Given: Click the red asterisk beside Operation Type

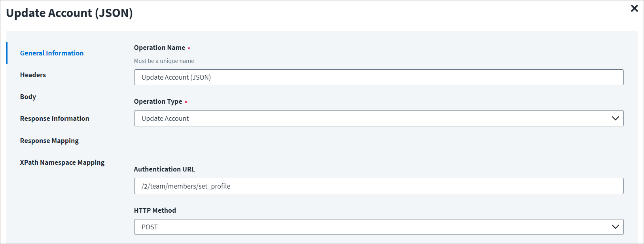Looking at the screenshot, I should (x=186, y=101).
